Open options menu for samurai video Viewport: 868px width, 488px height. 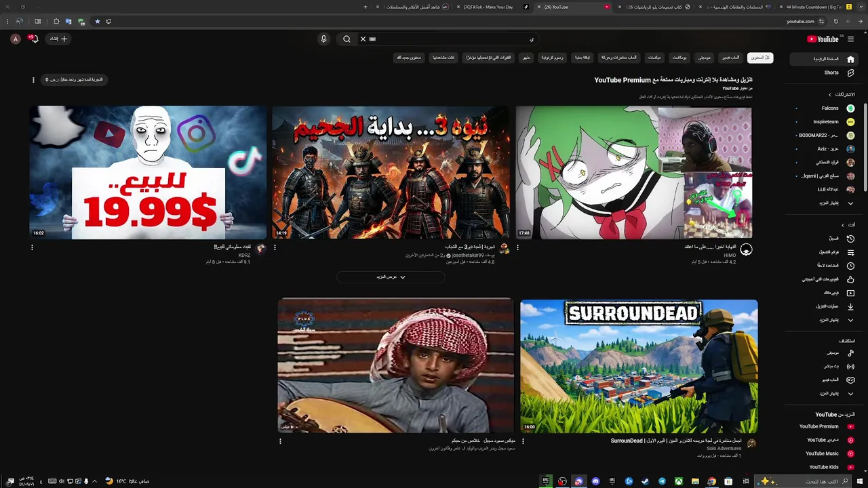[x=275, y=247]
